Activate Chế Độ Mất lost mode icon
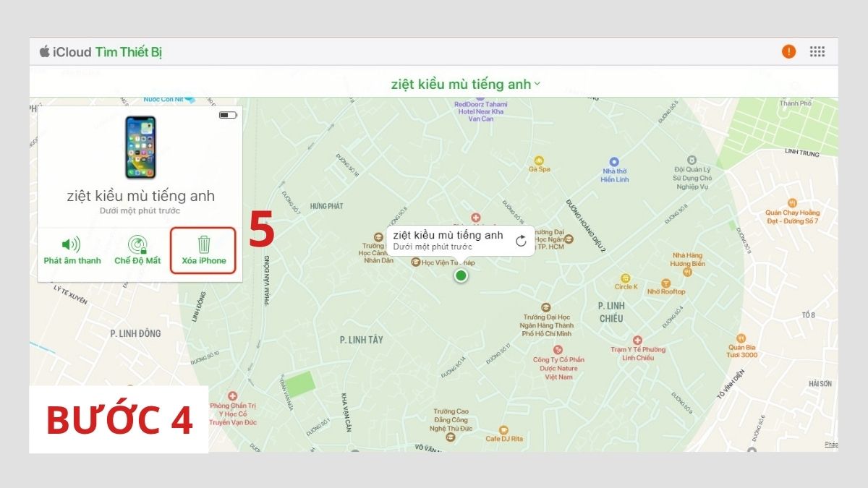Viewport: 868px width, 488px height. coord(137,245)
